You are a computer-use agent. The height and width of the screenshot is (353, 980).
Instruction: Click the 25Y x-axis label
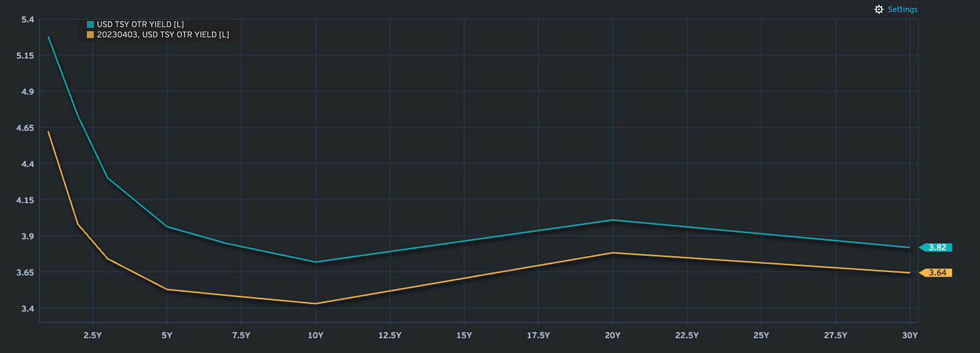click(761, 335)
